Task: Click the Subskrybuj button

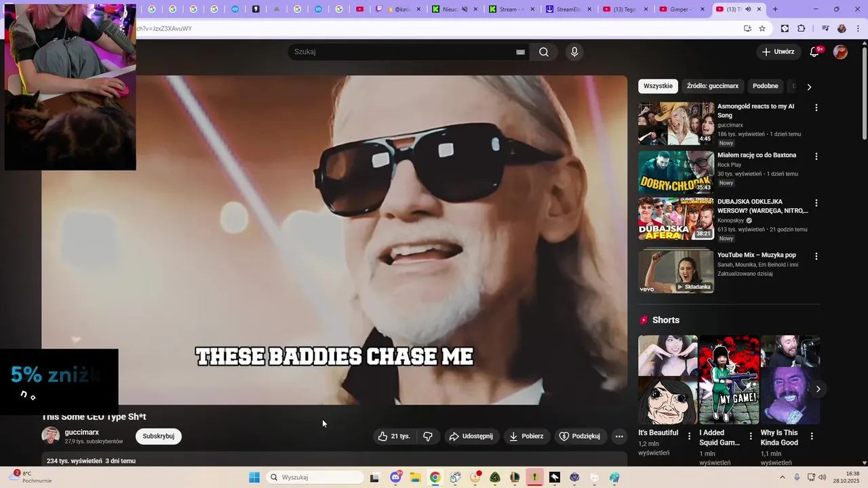Action: 159,436
